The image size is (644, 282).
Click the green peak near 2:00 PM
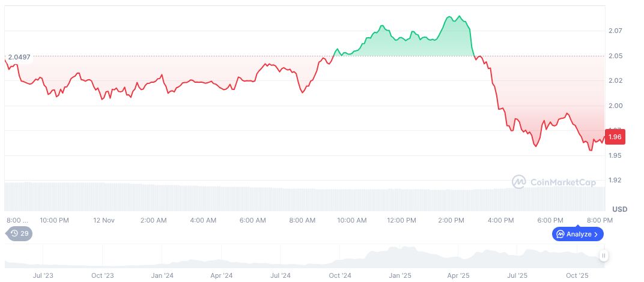pos(459,16)
